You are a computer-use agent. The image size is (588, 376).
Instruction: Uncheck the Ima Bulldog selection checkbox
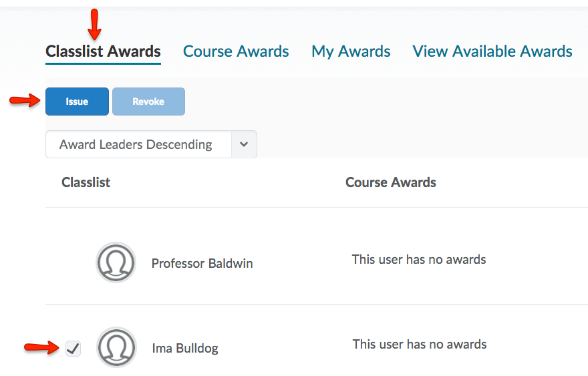(x=73, y=348)
